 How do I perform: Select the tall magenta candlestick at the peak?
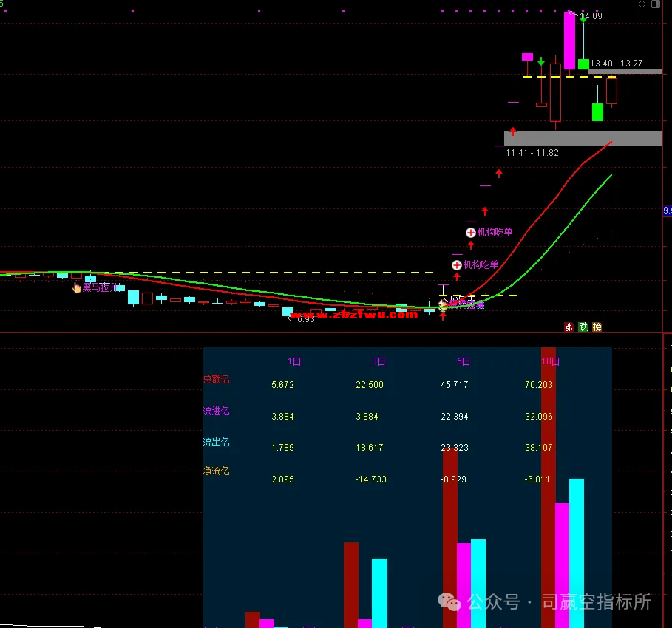[x=569, y=41]
